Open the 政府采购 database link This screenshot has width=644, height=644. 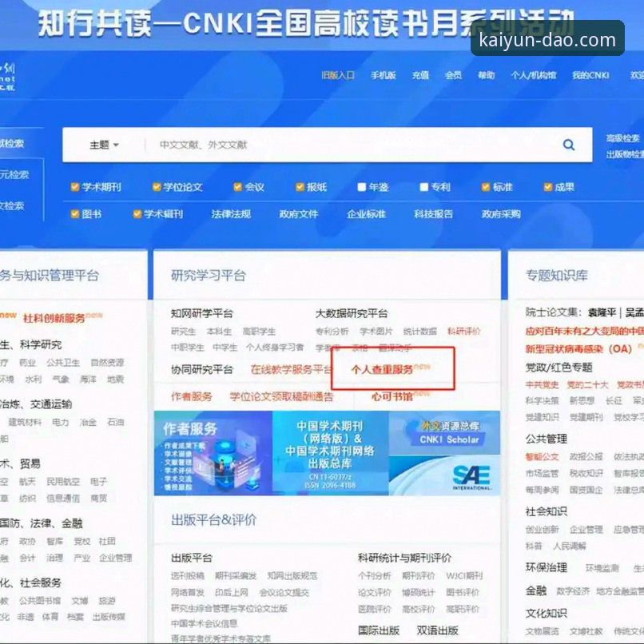pyautogui.click(x=501, y=214)
